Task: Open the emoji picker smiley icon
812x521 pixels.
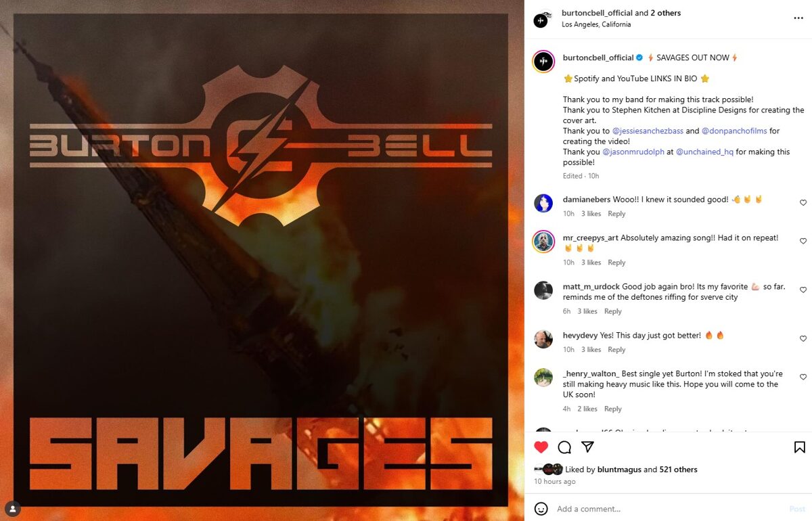Action: (541, 509)
